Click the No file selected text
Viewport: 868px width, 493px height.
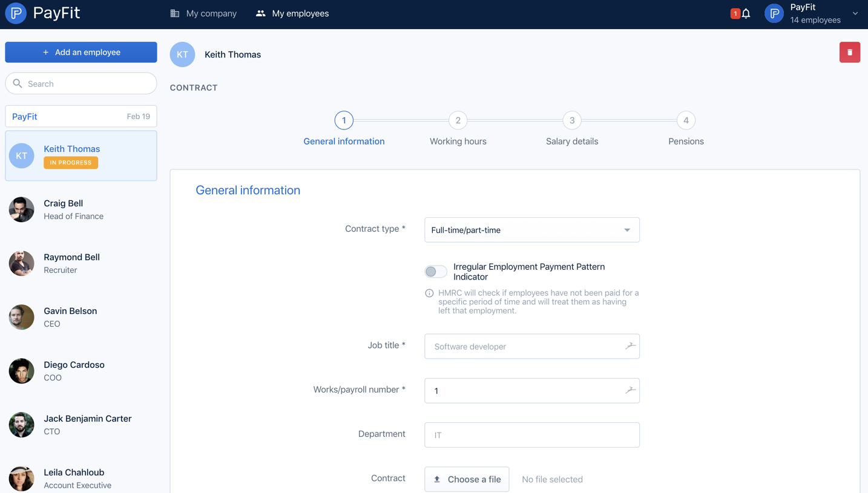(x=552, y=479)
